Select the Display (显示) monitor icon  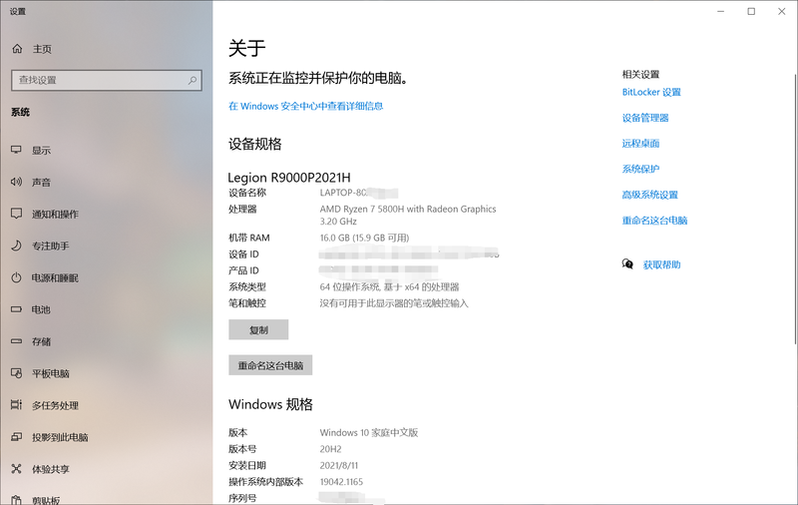point(16,150)
